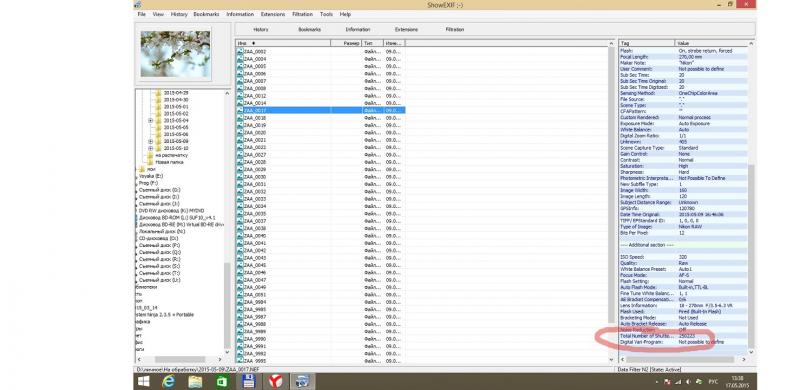The height and width of the screenshot is (390, 800).
Task: Sort the file list by the name column header
Action: pos(283,43)
